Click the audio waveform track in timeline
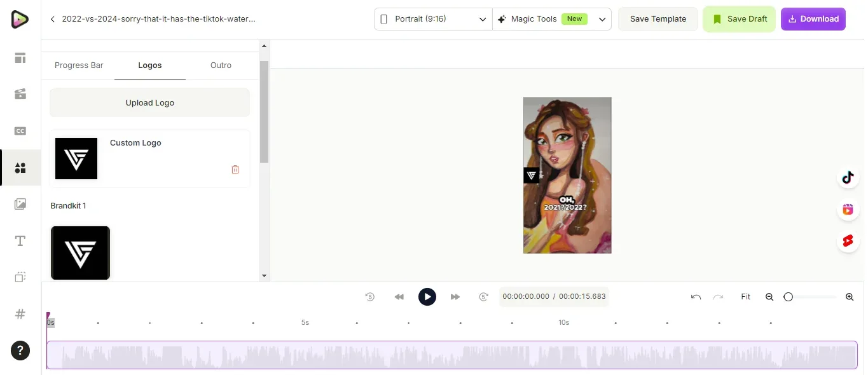The height and width of the screenshot is (375, 868). (452, 355)
